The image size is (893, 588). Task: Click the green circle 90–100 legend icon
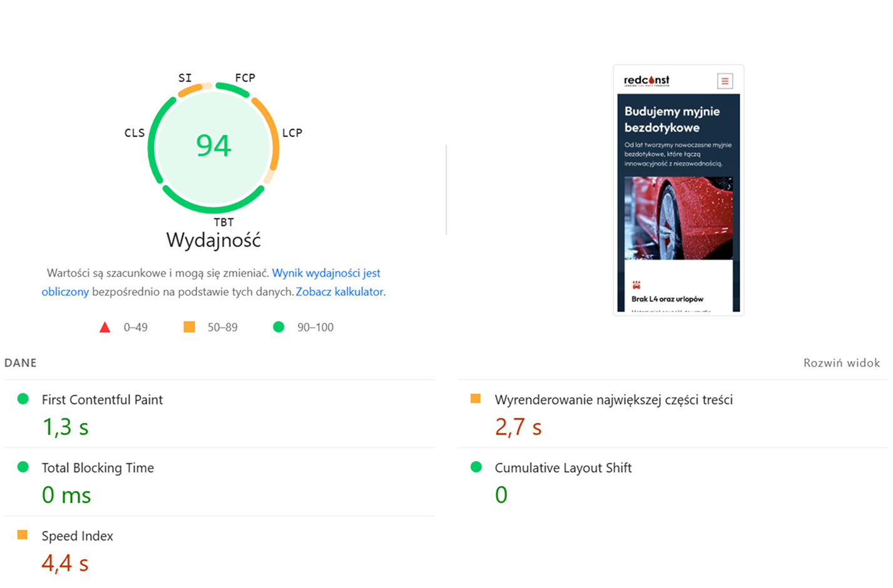click(278, 327)
